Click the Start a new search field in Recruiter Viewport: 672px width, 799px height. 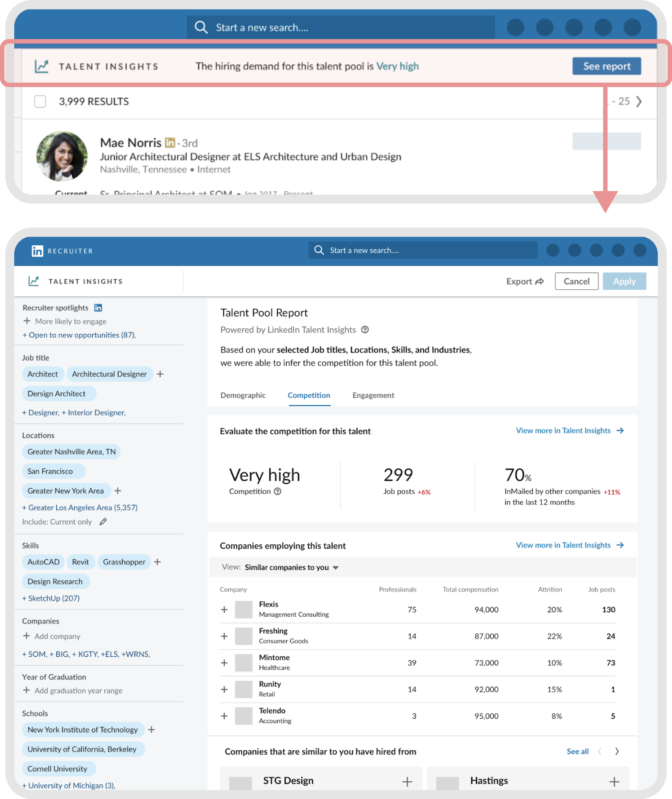pos(422,251)
